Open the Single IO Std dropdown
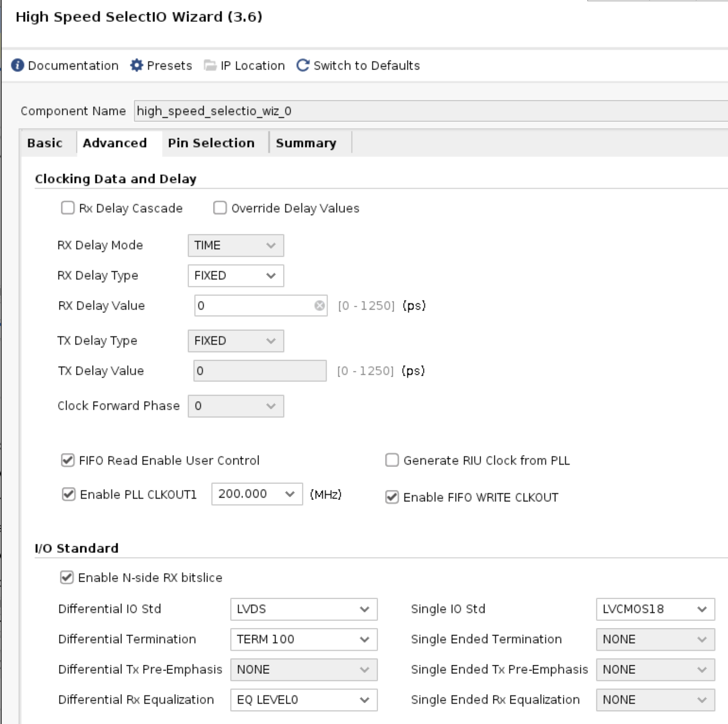The height and width of the screenshot is (724, 728). click(655, 609)
